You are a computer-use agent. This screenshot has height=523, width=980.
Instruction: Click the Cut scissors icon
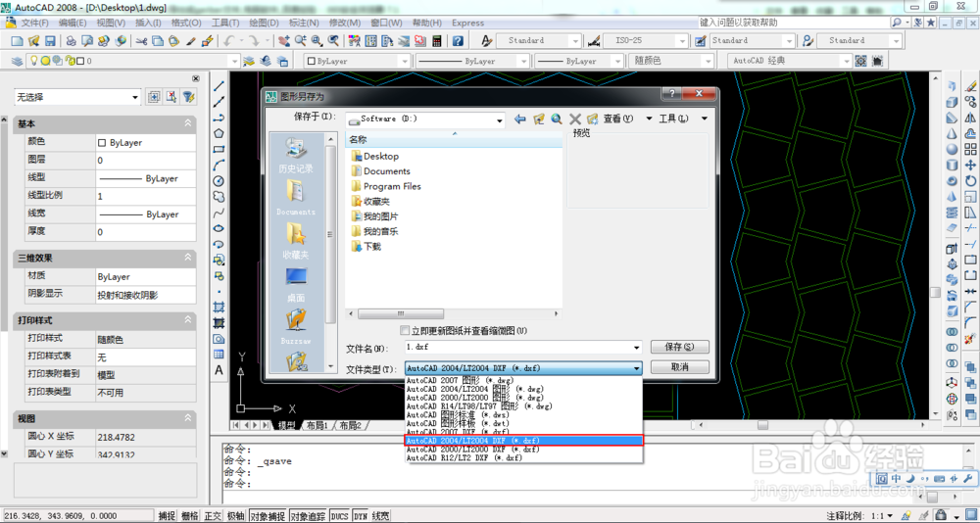pyautogui.click(x=142, y=40)
